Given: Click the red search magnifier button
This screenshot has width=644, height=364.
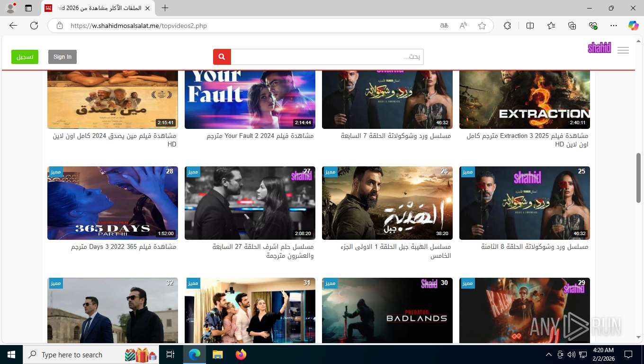Looking at the screenshot, I should coord(222,57).
